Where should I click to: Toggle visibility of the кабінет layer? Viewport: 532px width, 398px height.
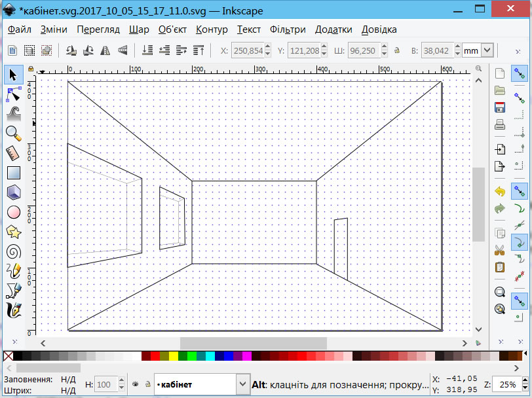point(136,384)
